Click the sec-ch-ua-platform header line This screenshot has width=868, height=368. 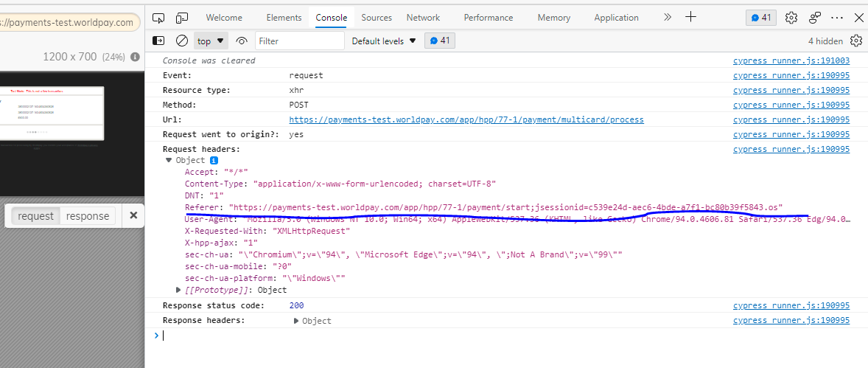click(x=265, y=278)
